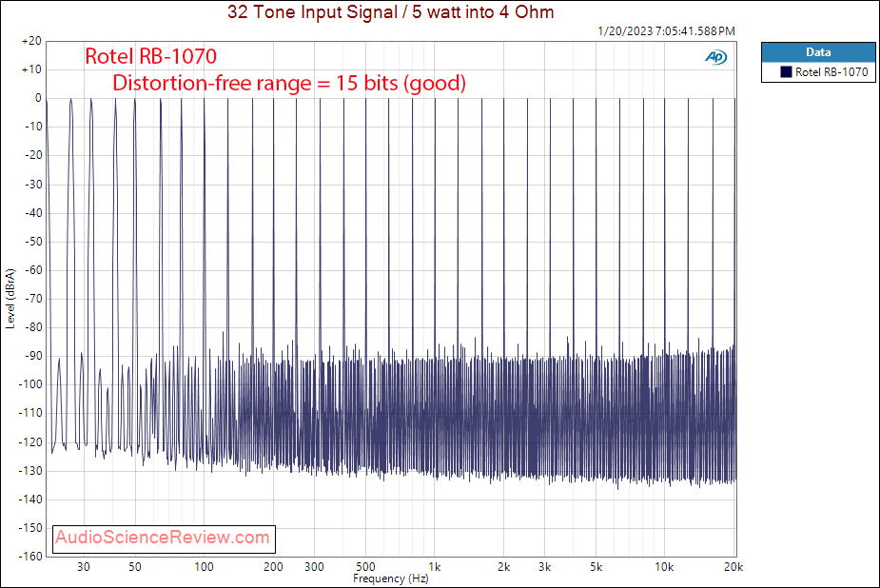Click the 300 Hz frequency axis label
Screen dimensions: 880x588
pos(314,567)
